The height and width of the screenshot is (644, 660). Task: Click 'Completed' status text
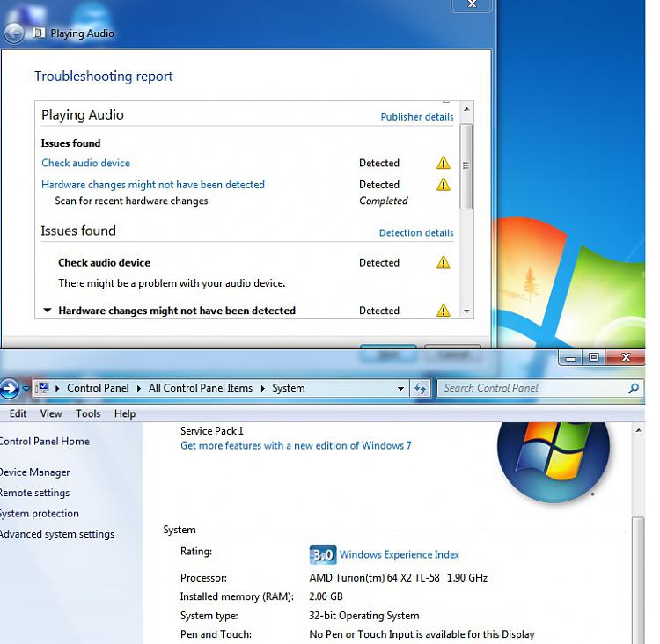(x=384, y=201)
